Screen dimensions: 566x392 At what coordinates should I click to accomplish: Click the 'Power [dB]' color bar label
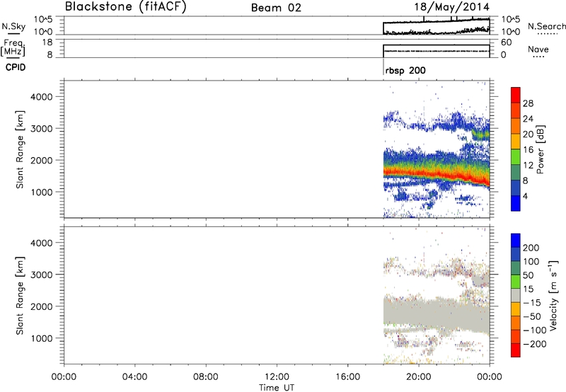click(x=541, y=149)
